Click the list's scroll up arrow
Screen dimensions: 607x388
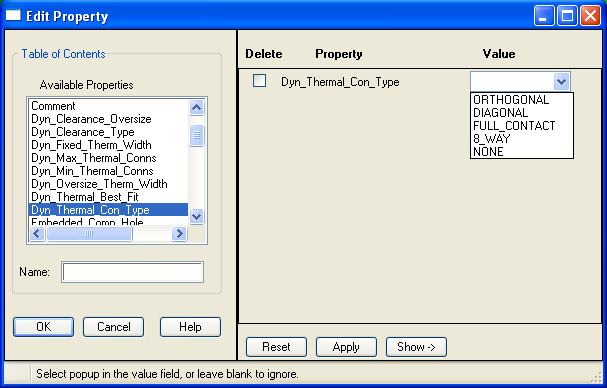click(196, 108)
